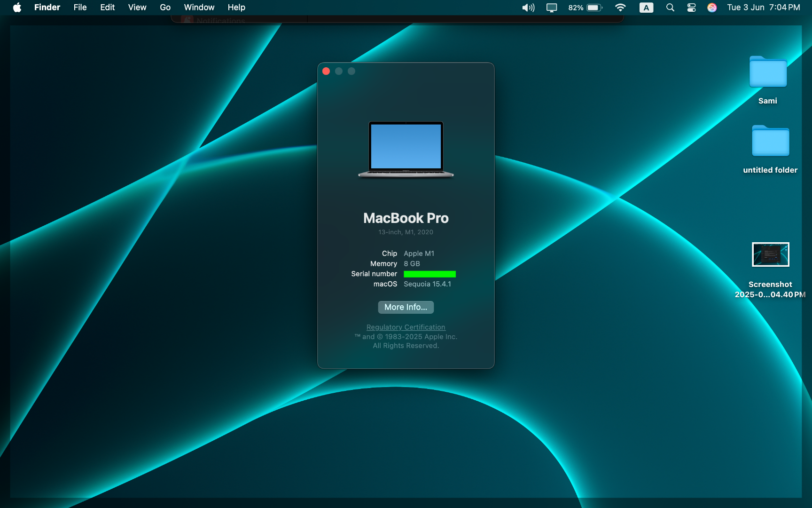This screenshot has height=508, width=812.
Task: Click the Sequoia 15.4.1 version text
Action: point(427,284)
